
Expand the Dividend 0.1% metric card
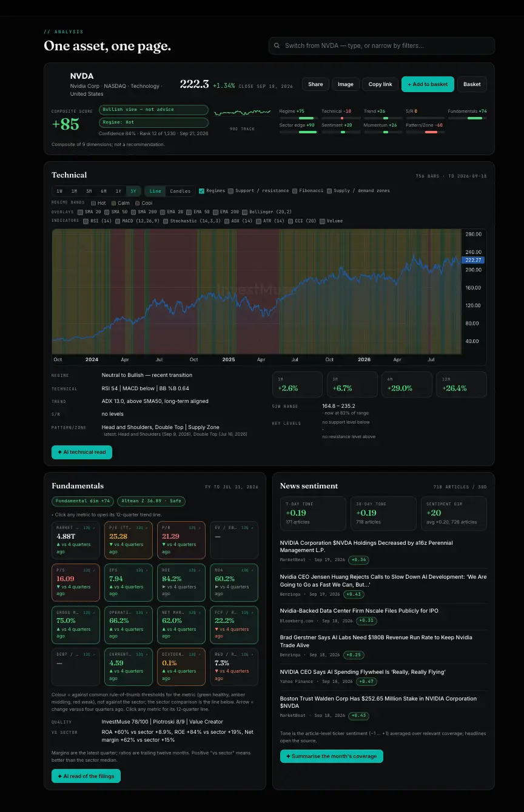[181, 667]
